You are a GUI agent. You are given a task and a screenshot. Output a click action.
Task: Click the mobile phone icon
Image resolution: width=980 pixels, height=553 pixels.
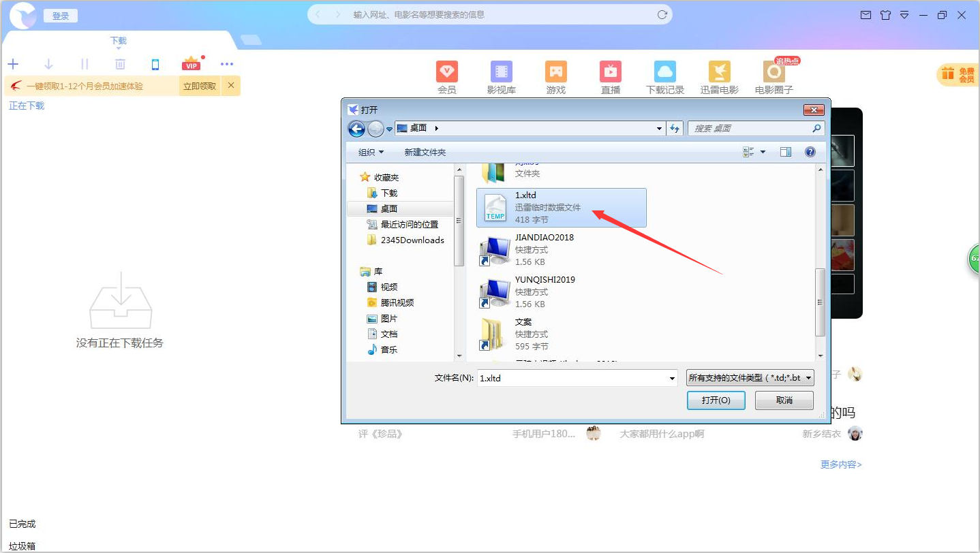point(155,64)
